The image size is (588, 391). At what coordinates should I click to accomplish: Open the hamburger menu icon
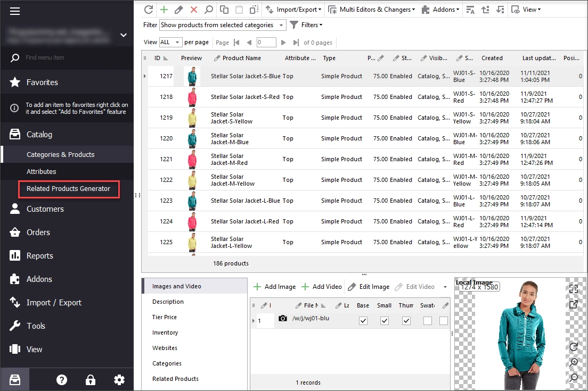14,11
